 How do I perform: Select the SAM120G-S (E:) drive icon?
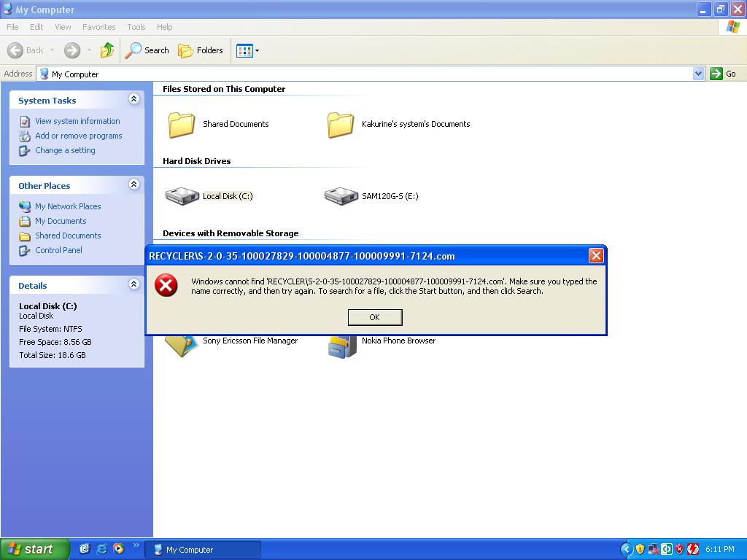pos(341,195)
